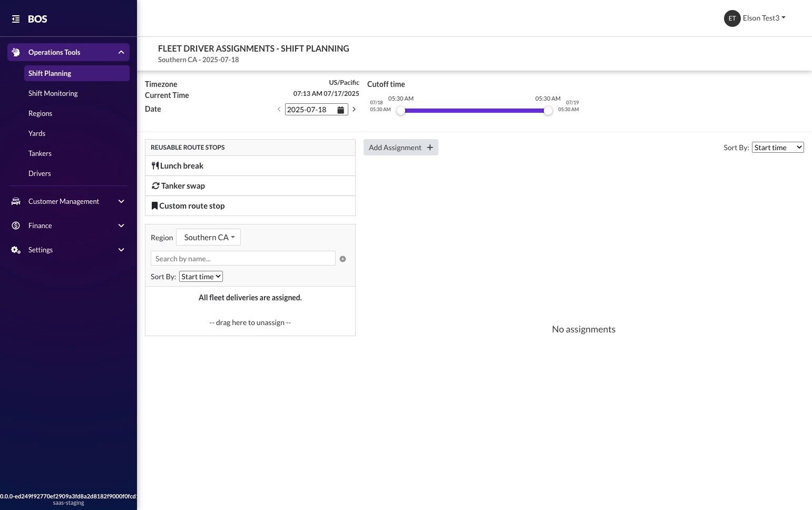Select Shift Planning in sidebar

click(x=77, y=73)
